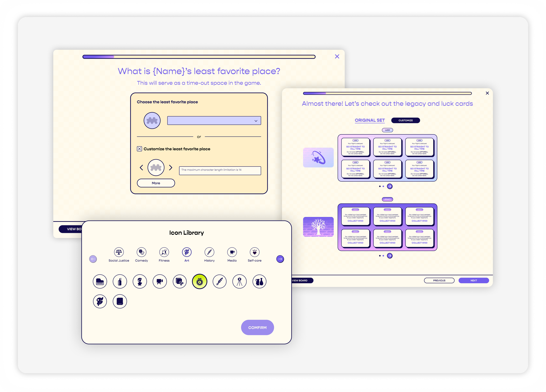Select the camera on tripod icon

pos(239,281)
